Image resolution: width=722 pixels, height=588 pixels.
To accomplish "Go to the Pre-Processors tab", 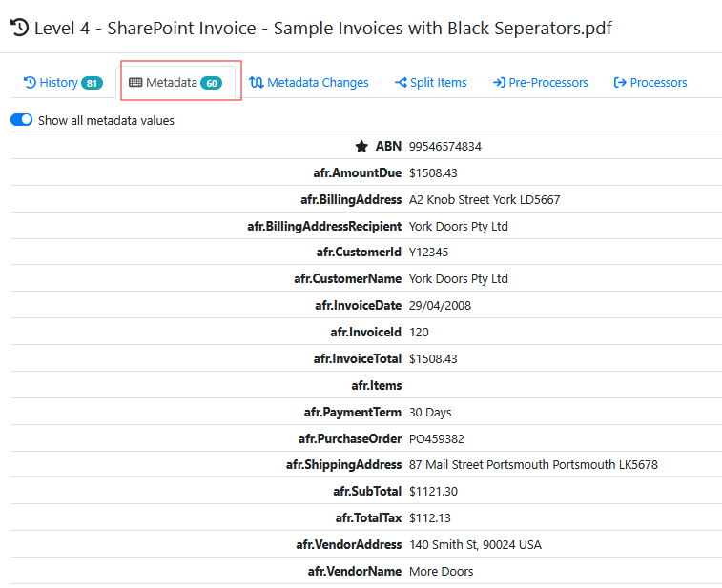I will [x=547, y=83].
